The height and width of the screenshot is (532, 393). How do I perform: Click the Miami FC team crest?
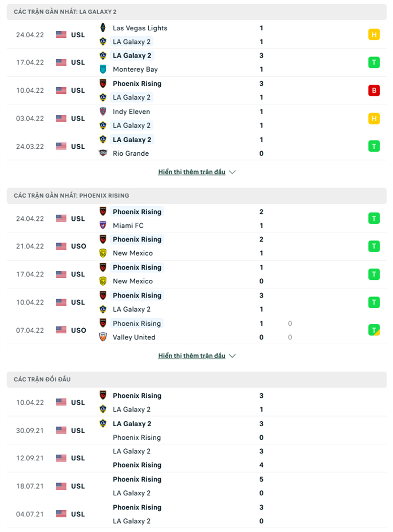point(103,225)
